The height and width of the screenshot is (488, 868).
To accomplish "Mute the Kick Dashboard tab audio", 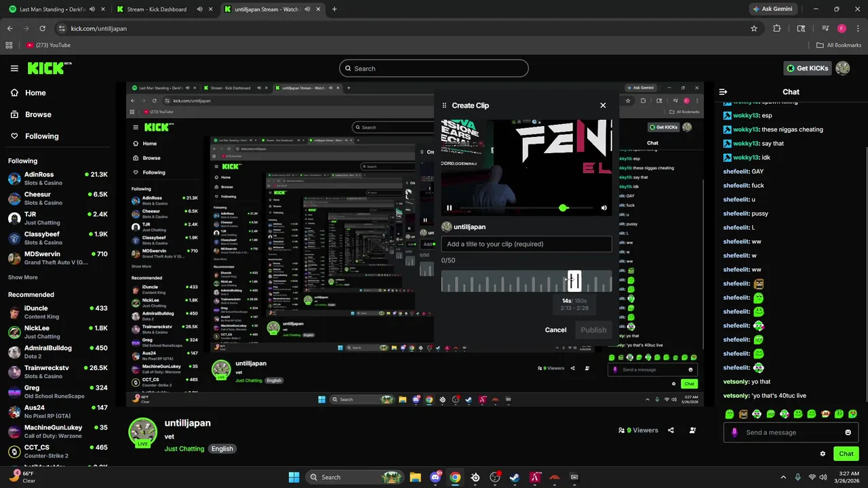I will [199, 9].
